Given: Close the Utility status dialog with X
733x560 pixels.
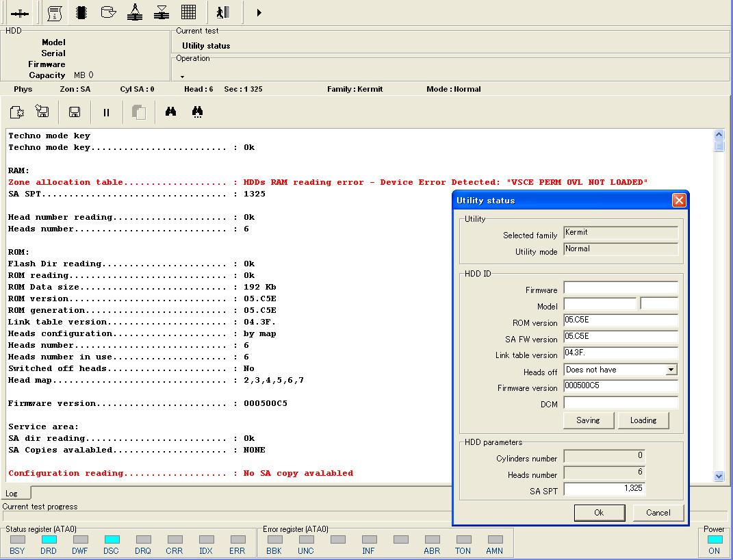Looking at the screenshot, I should 679,201.
